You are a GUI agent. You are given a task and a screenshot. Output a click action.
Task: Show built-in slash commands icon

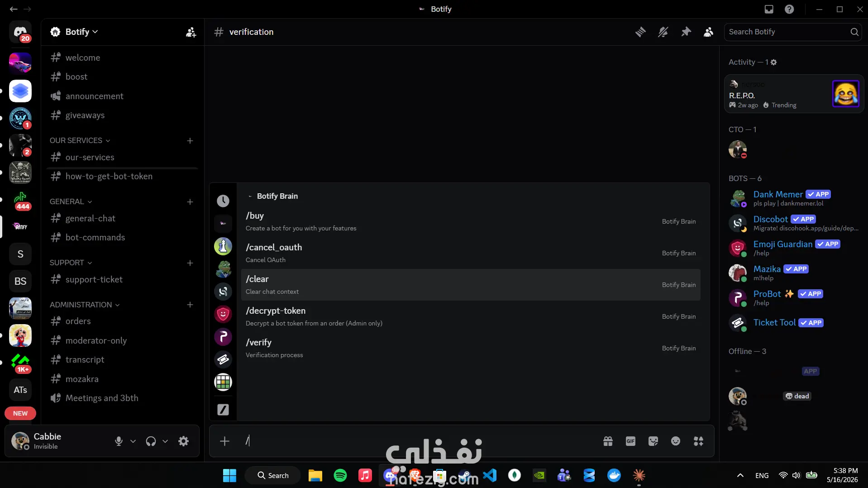(223, 410)
